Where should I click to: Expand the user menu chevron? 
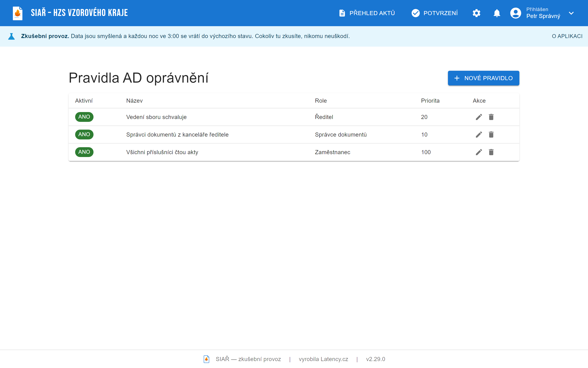pos(571,13)
